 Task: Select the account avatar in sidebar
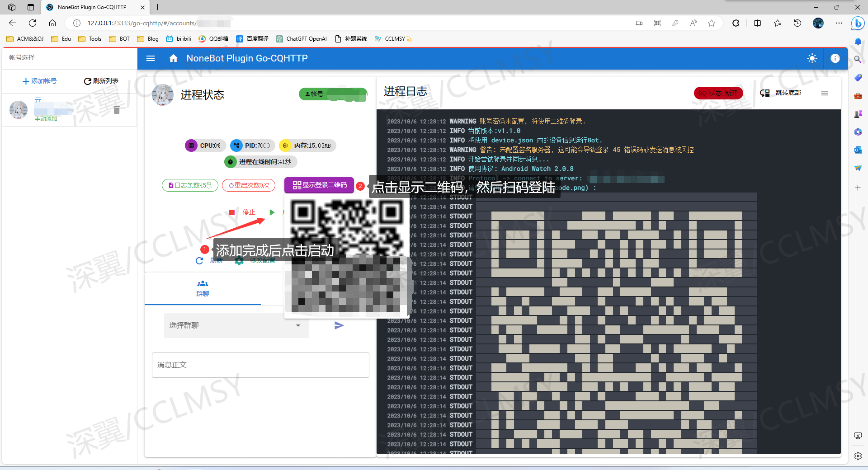(19, 110)
